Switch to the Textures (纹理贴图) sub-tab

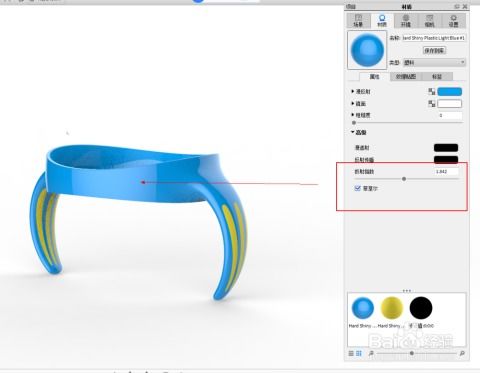[x=406, y=77]
